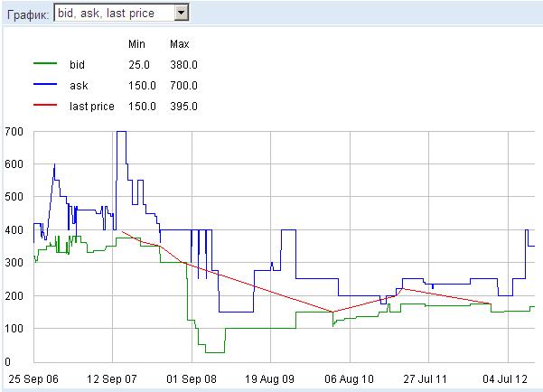Screen dimensions: 543x392
Task: Click the '25 Sep 06' date label
Action: tap(33, 378)
